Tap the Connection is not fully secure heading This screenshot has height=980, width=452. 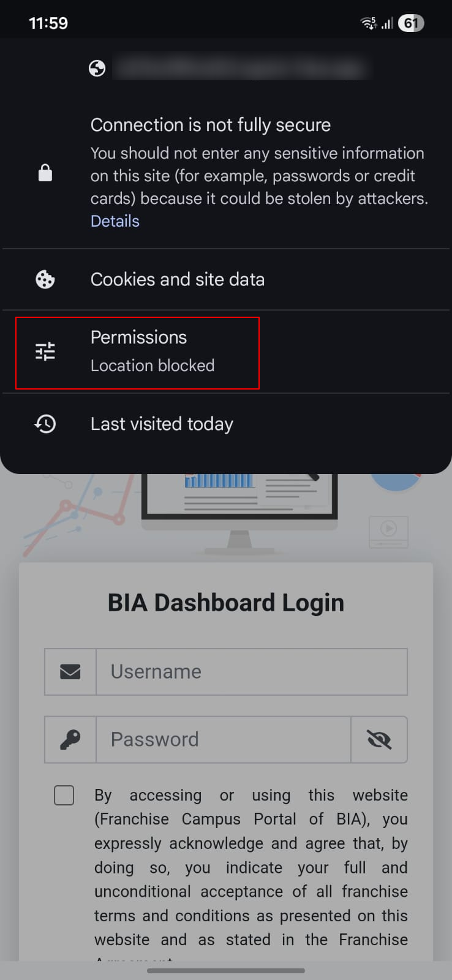[x=211, y=125]
